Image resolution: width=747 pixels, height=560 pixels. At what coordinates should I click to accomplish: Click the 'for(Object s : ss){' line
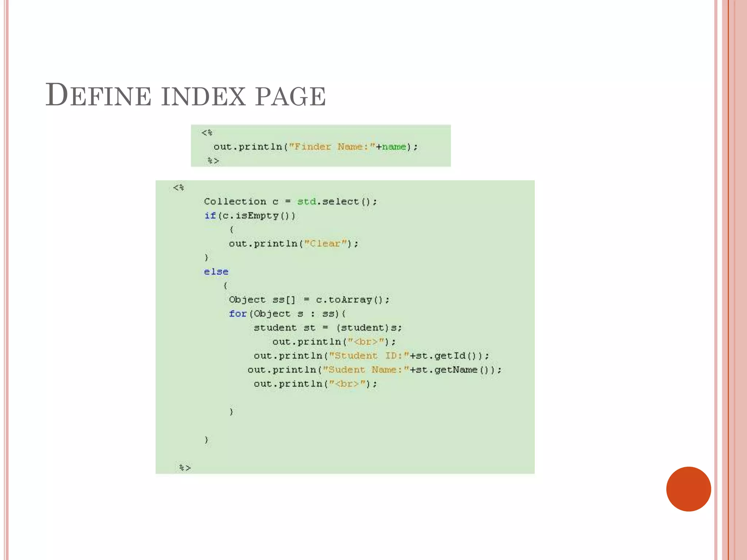tap(287, 314)
